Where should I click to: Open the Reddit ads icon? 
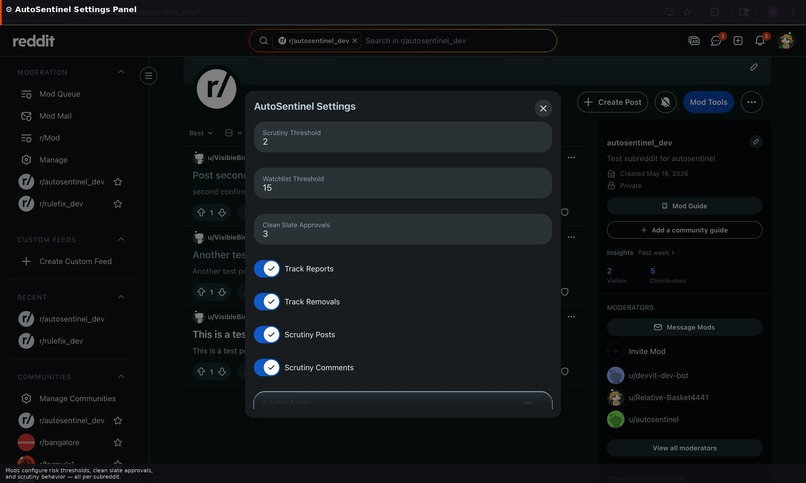[694, 41]
